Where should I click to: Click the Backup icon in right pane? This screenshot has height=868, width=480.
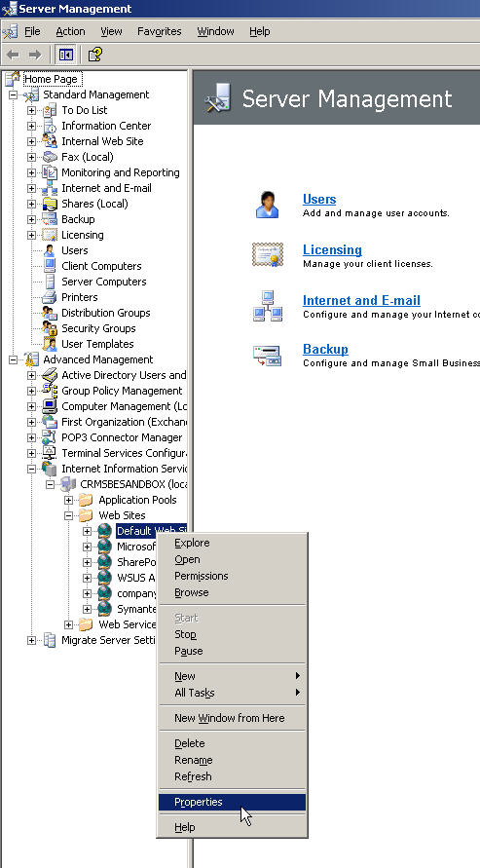tap(268, 356)
